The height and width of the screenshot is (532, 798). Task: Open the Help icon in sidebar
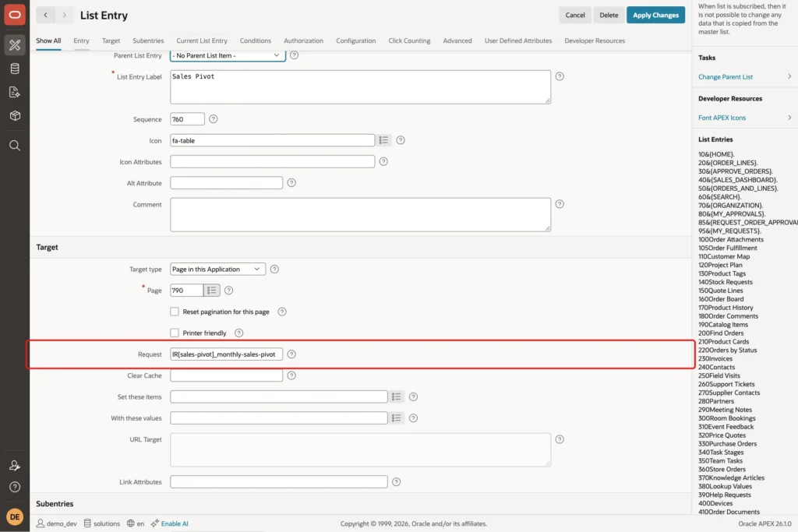[x=15, y=487]
